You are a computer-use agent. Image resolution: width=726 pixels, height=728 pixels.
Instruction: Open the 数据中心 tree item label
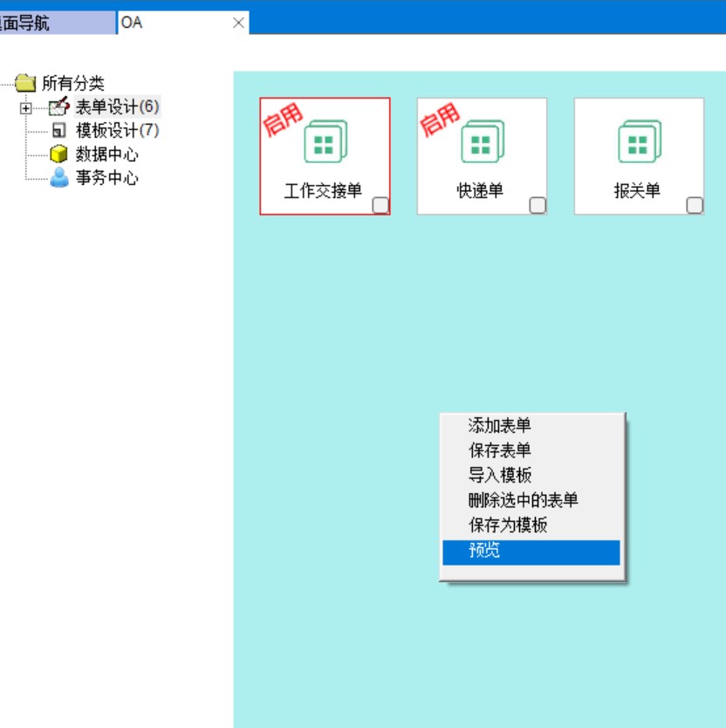(106, 155)
